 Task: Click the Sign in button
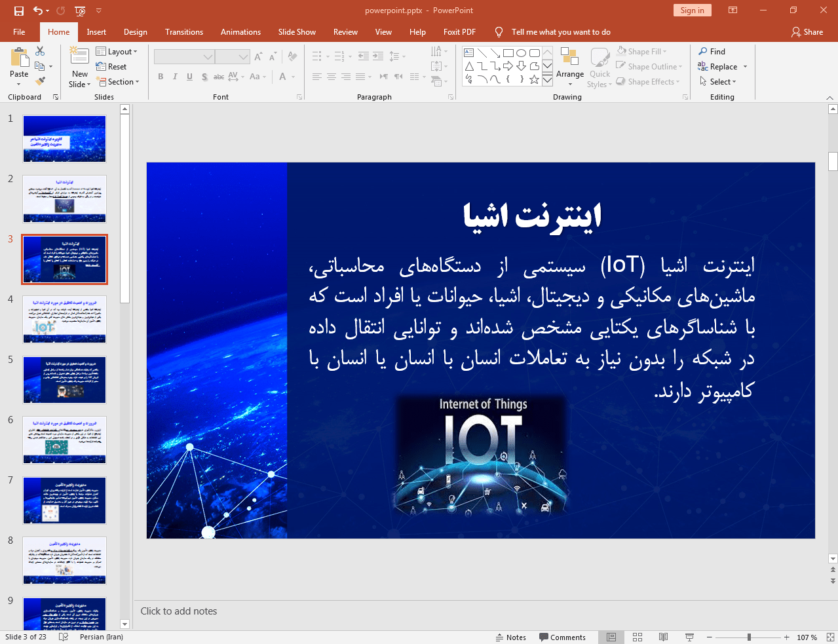tap(692, 10)
